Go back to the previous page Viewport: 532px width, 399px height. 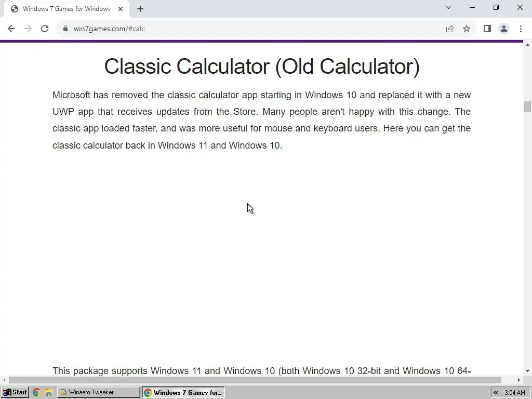pyautogui.click(x=11, y=29)
